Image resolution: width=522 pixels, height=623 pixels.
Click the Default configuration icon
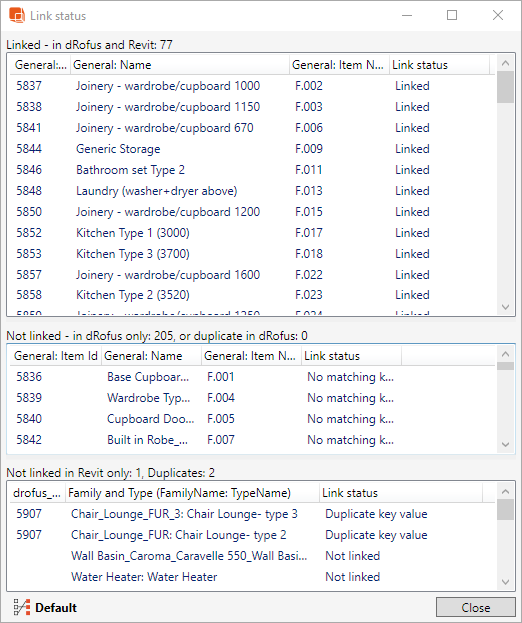pos(21,607)
